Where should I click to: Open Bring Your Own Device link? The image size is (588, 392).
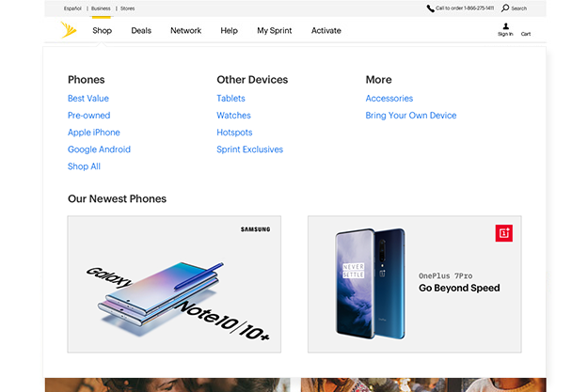click(x=410, y=115)
